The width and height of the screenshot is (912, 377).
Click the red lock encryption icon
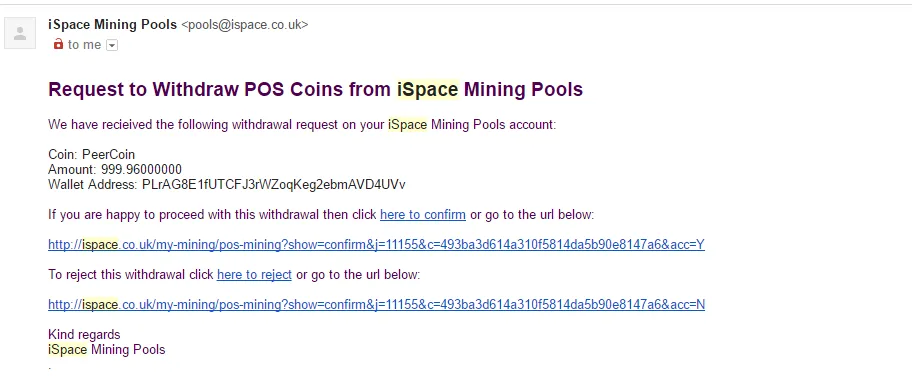pos(58,44)
